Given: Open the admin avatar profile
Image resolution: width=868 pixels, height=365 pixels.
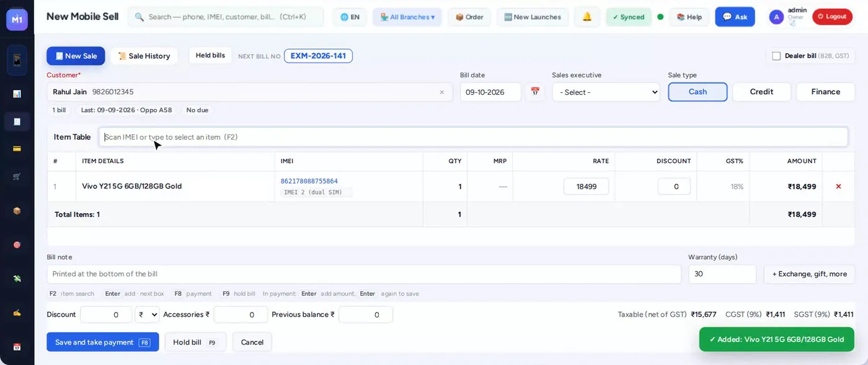Looking at the screenshot, I should pyautogui.click(x=776, y=17).
